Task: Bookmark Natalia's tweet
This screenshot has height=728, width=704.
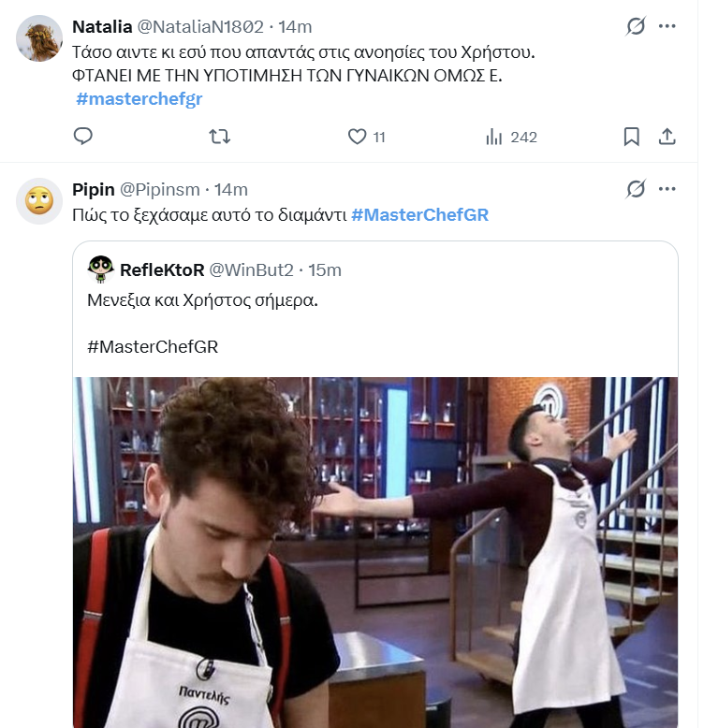Action: (632, 137)
